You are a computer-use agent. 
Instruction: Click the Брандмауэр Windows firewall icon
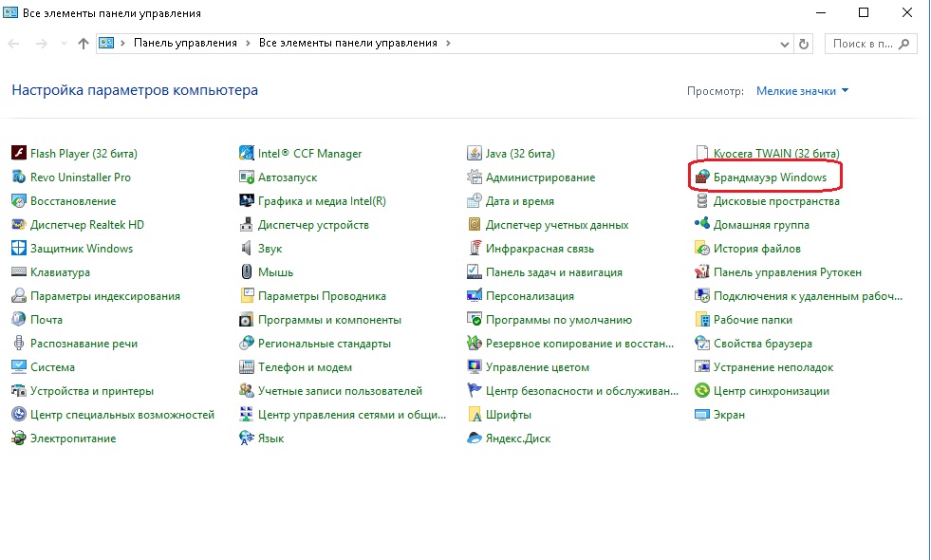pos(702,177)
